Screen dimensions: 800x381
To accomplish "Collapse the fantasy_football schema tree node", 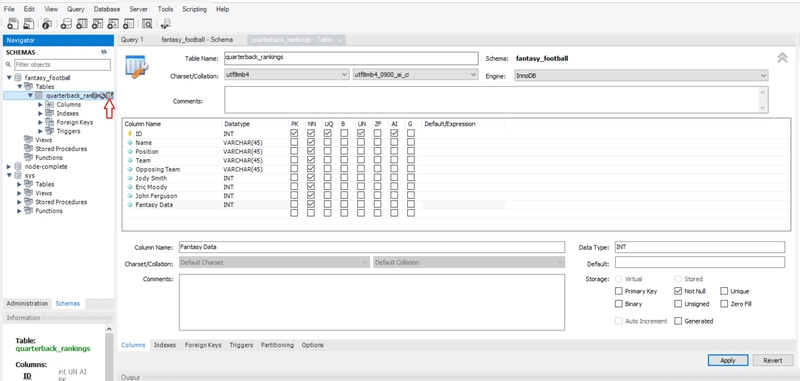I will pyautogui.click(x=9, y=78).
